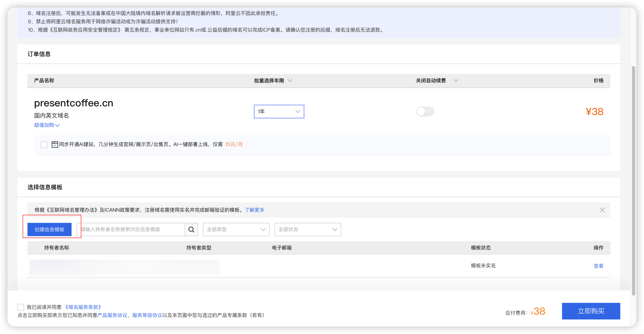Viewport: 644px width, 334px height.
Task: Click the 操作 column header
Action: click(598, 248)
